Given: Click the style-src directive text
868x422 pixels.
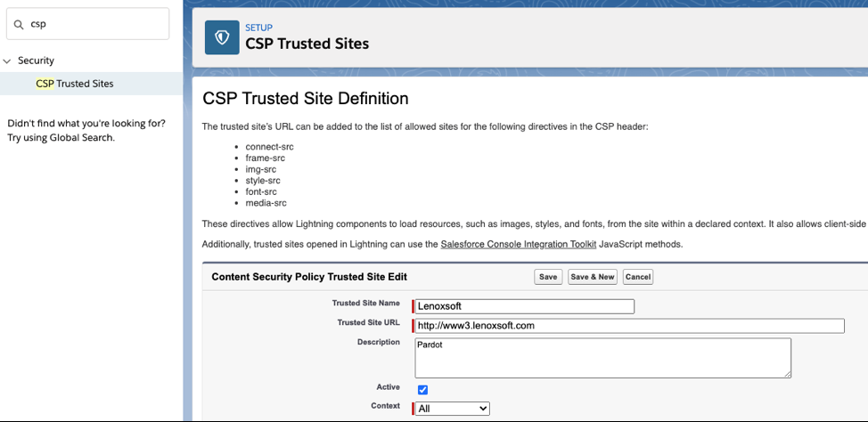Looking at the screenshot, I should pyautogui.click(x=263, y=181).
